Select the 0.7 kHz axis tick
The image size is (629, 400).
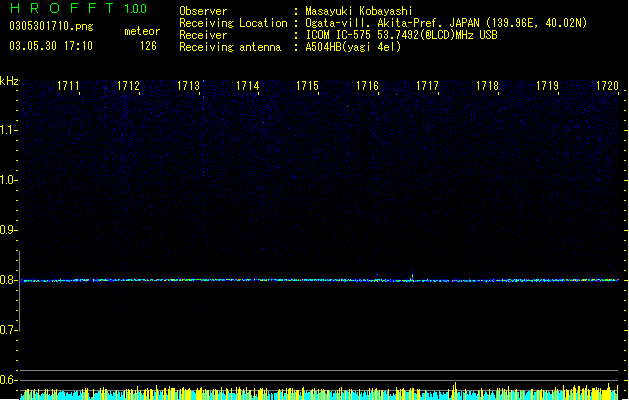(x=8, y=330)
